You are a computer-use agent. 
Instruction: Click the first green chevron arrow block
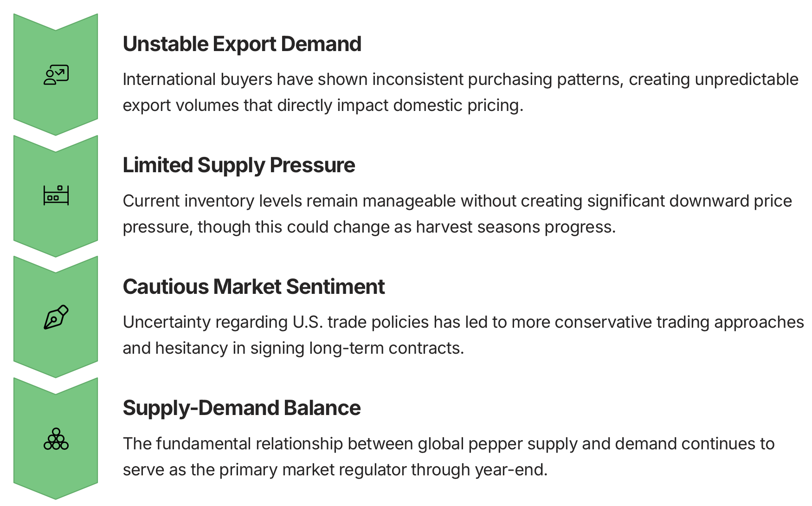point(56,74)
